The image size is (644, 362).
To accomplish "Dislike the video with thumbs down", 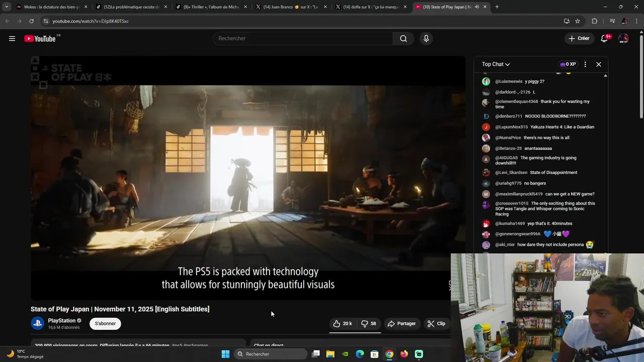I will coord(369,324).
